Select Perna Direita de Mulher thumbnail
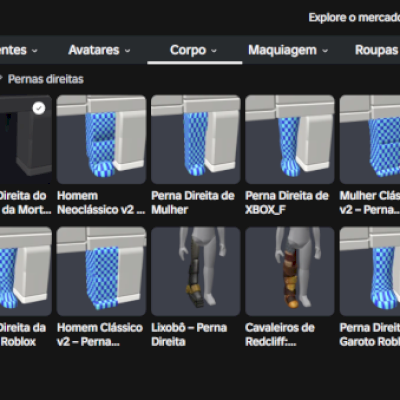400x400 pixels. [x=196, y=139]
